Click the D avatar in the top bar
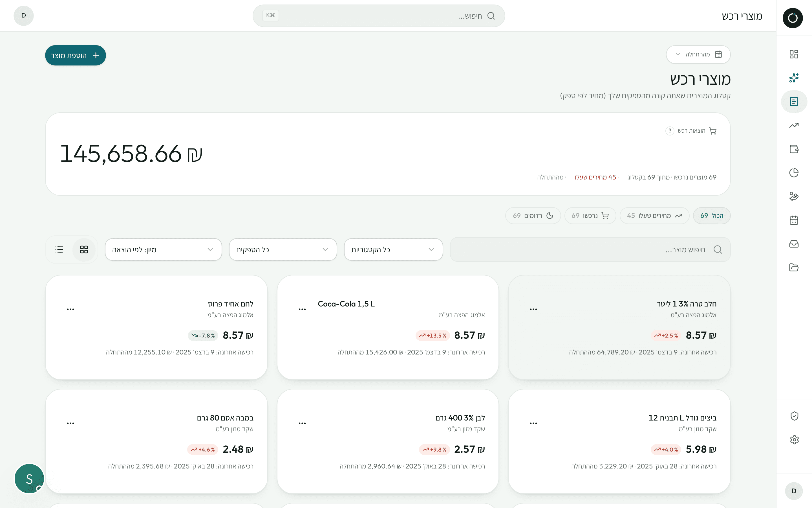Screen dimensions: 812x508 [x=23, y=16]
